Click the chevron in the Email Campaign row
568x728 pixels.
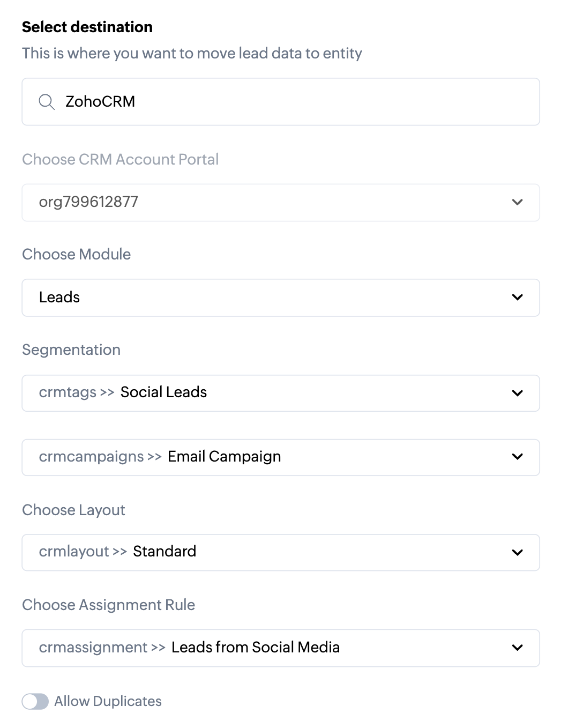pyautogui.click(x=517, y=457)
